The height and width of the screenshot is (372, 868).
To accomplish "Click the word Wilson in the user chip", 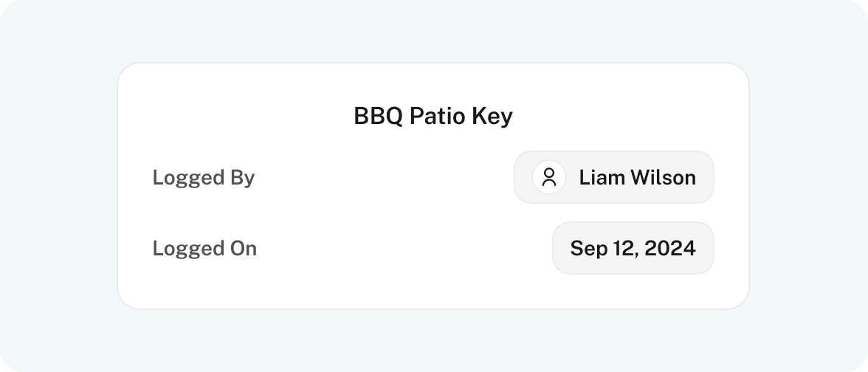I will click(664, 178).
